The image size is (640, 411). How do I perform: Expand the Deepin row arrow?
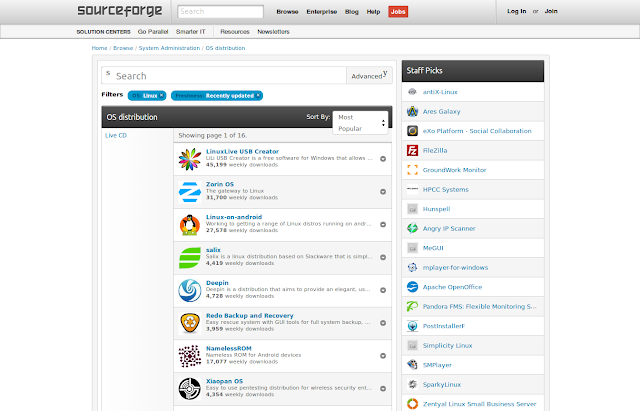pos(383,290)
